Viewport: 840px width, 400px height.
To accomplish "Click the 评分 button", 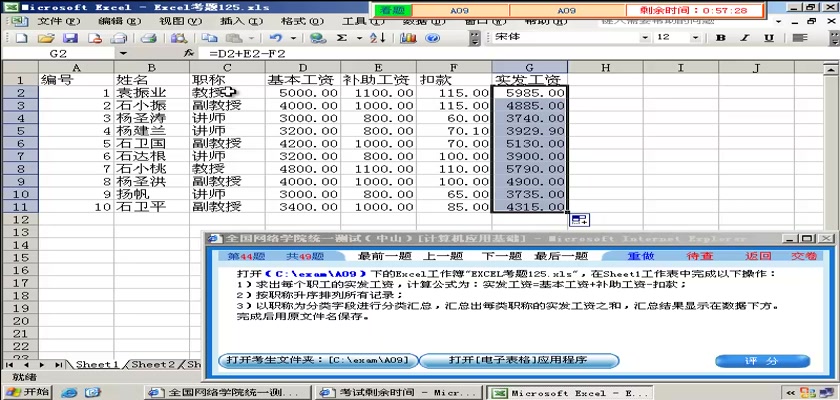I will tap(762, 361).
